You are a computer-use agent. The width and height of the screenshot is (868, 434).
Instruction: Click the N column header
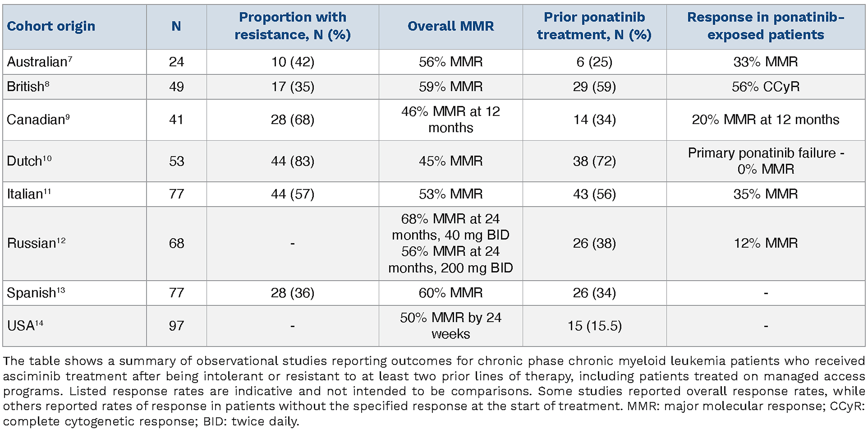(176, 26)
